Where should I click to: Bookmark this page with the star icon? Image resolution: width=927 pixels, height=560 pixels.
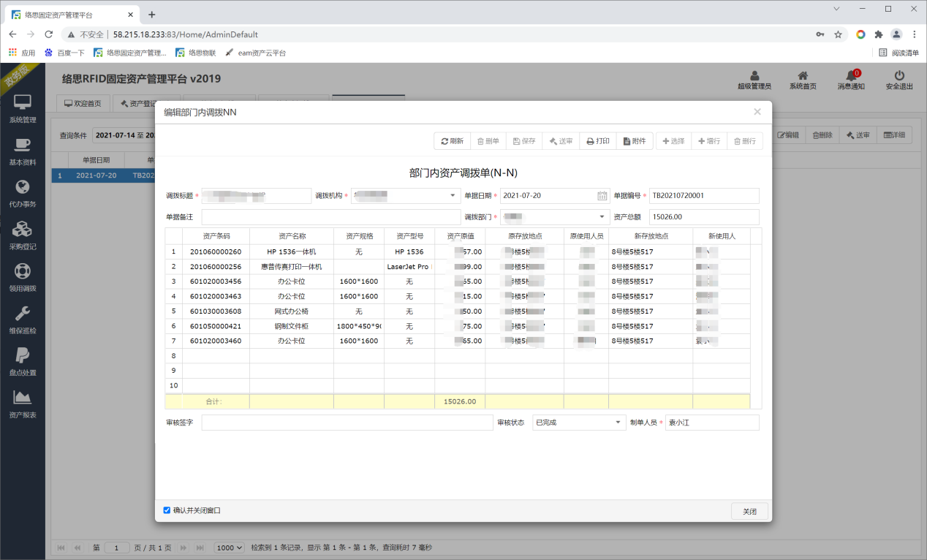(x=838, y=34)
